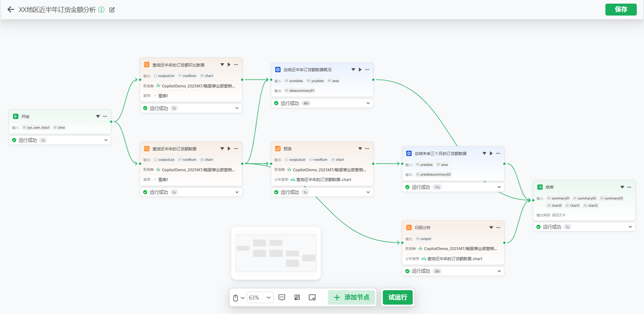Click the 保存 button
644x314 pixels.
pos(621,9)
